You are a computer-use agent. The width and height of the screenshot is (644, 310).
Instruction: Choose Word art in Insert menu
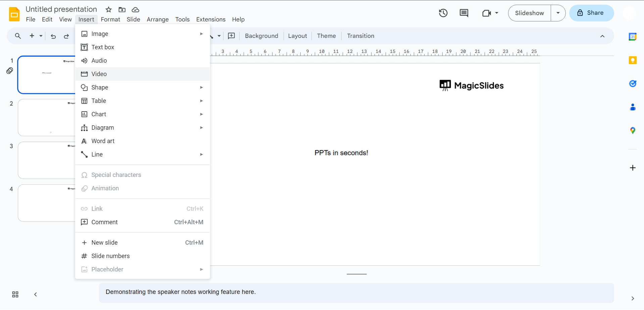click(143, 141)
